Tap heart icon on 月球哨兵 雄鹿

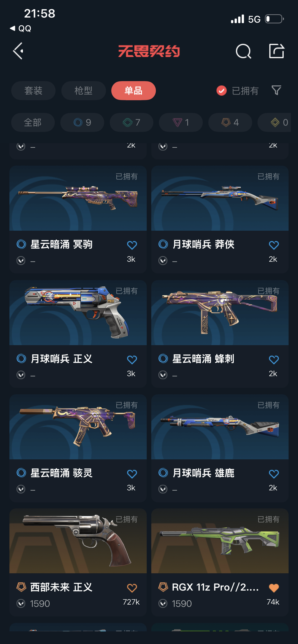pyautogui.click(x=274, y=473)
